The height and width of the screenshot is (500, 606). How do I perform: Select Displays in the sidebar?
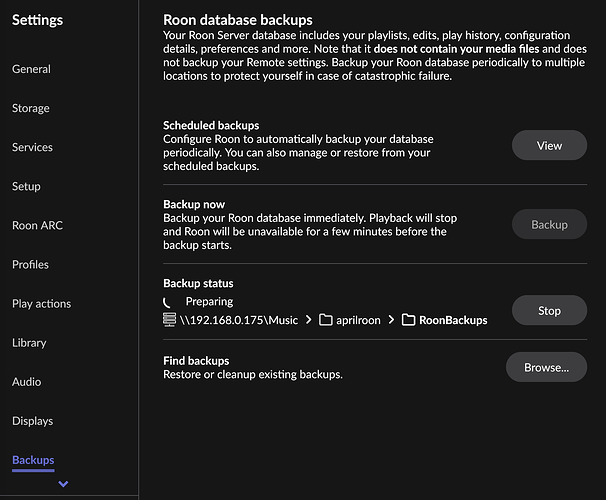(x=32, y=421)
